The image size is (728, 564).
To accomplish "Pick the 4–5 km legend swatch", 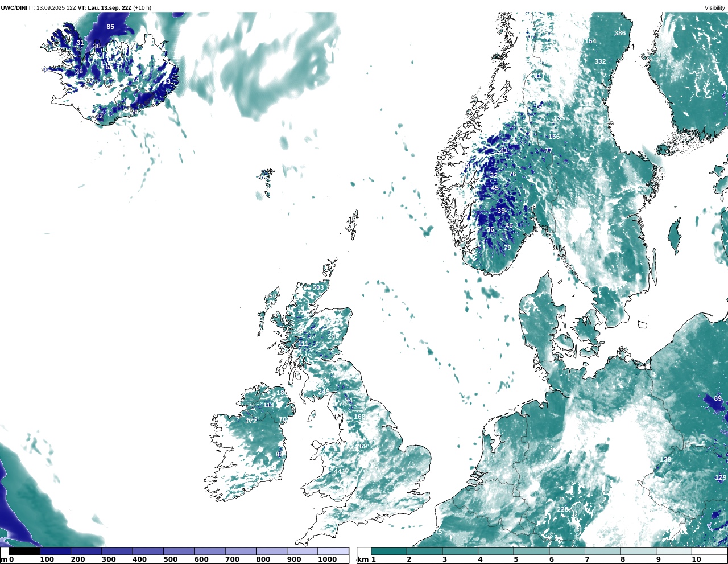I will 496,551.
